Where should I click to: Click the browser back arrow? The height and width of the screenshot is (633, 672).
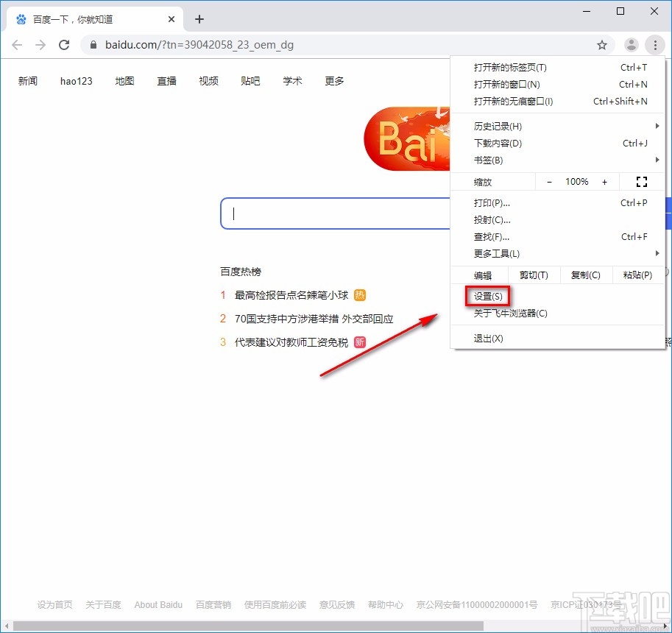click(x=17, y=45)
